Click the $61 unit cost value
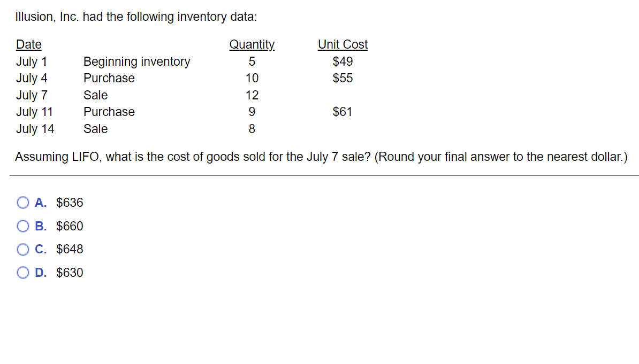The image size is (639, 364). [x=341, y=112]
